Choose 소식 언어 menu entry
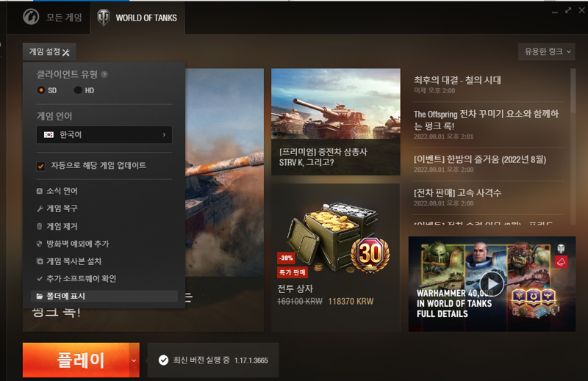The image size is (588, 381). click(x=104, y=191)
